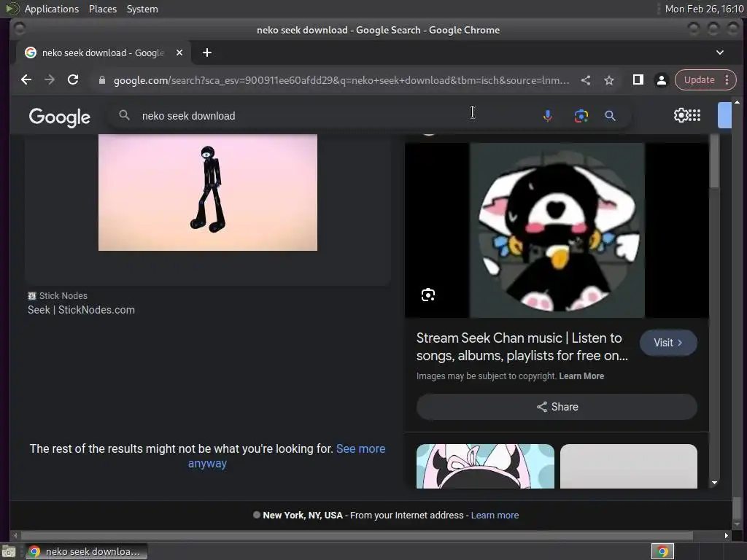Open the related cartoon character thumbnail
The image size is (747, 560).
coord(485,466)
